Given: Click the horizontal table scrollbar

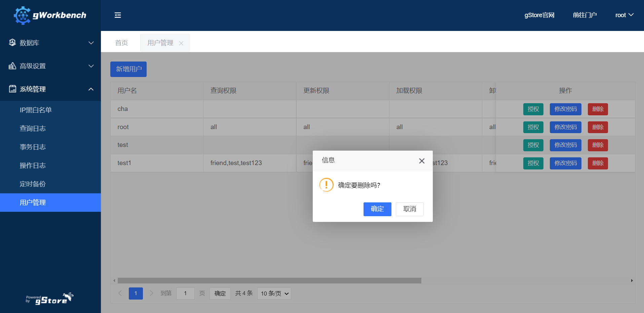Looking at the screenshot, I should 269,280.
